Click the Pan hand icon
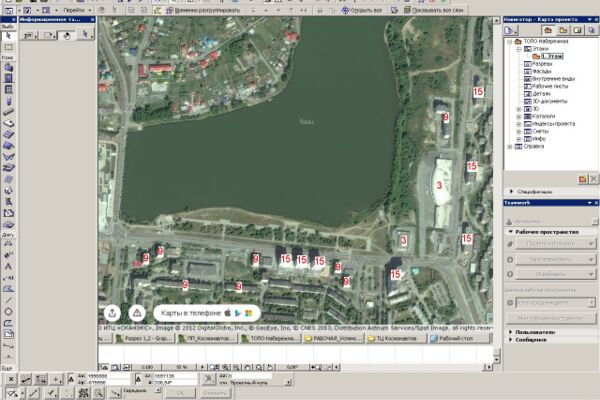The height and width of the screenshot is (400, 600). tap(247, 367)
